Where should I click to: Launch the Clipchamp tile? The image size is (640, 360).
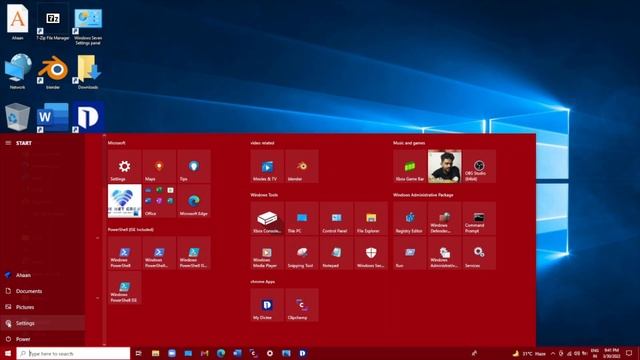point(302,305)
